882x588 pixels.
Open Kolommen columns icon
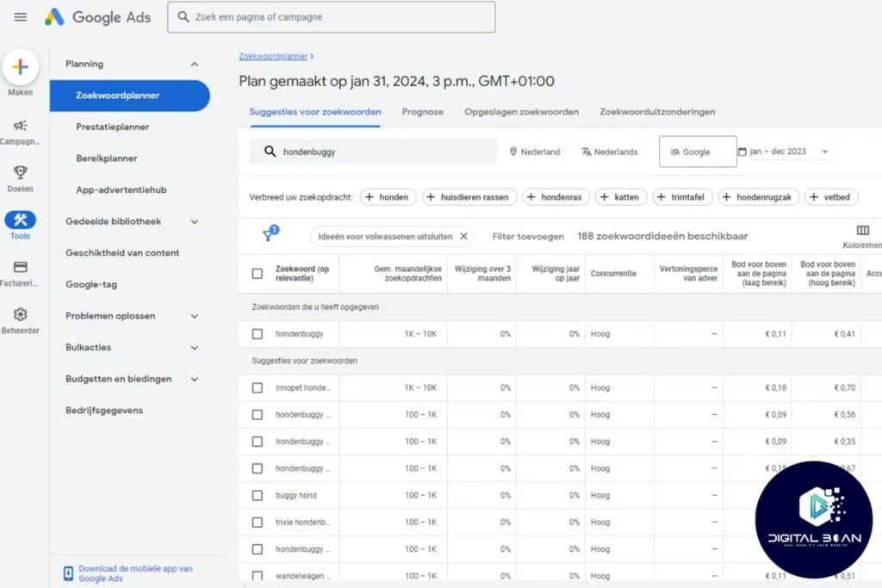(863, 230)
